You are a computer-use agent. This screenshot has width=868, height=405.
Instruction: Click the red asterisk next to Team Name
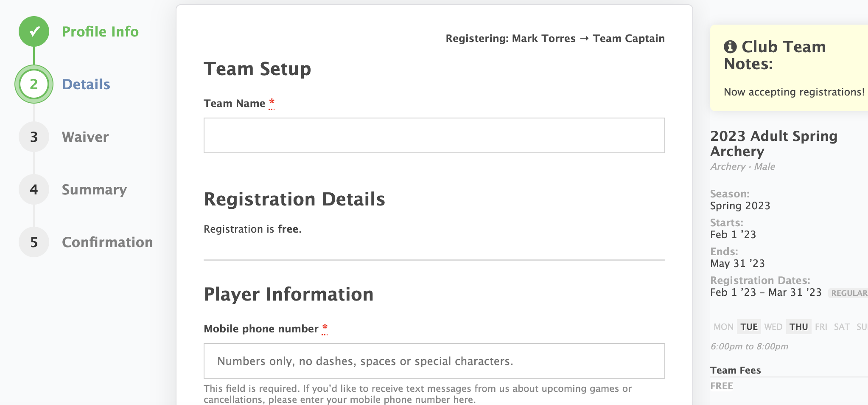(272, 101)
